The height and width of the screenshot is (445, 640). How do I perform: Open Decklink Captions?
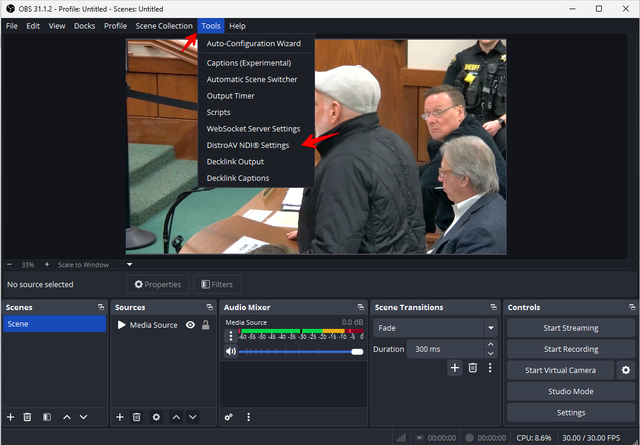[x=256, y=178]
